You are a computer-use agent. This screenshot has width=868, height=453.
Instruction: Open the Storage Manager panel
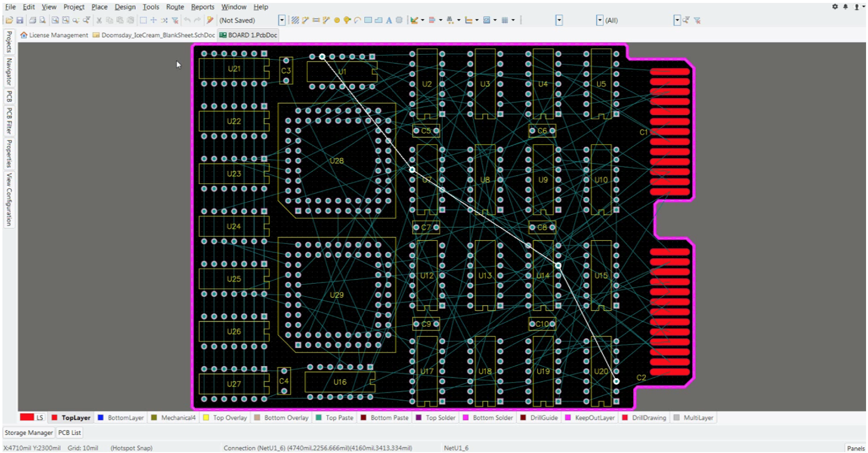(29, 432)
